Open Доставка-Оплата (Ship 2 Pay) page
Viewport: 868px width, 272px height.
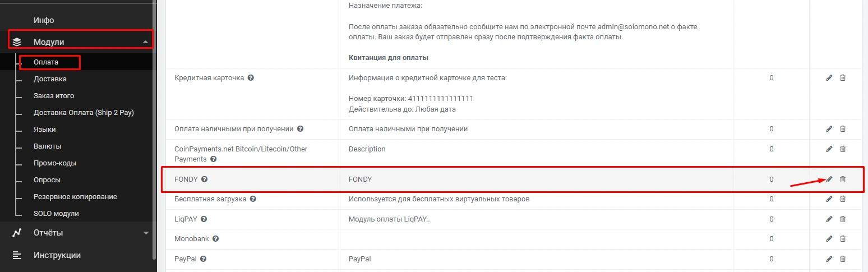[84, 113]
